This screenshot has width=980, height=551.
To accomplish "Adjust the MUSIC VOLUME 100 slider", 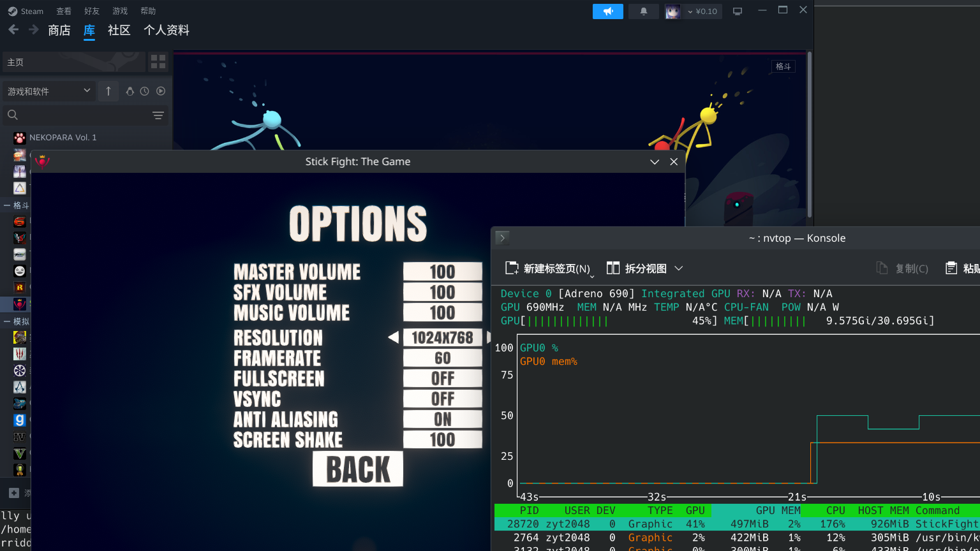I will (443, 312).
